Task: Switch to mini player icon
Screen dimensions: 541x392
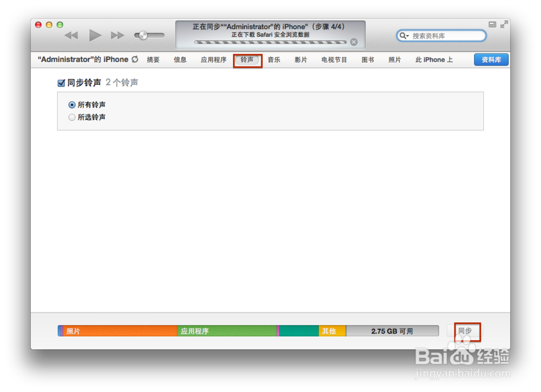Action: tap(492, 24)
